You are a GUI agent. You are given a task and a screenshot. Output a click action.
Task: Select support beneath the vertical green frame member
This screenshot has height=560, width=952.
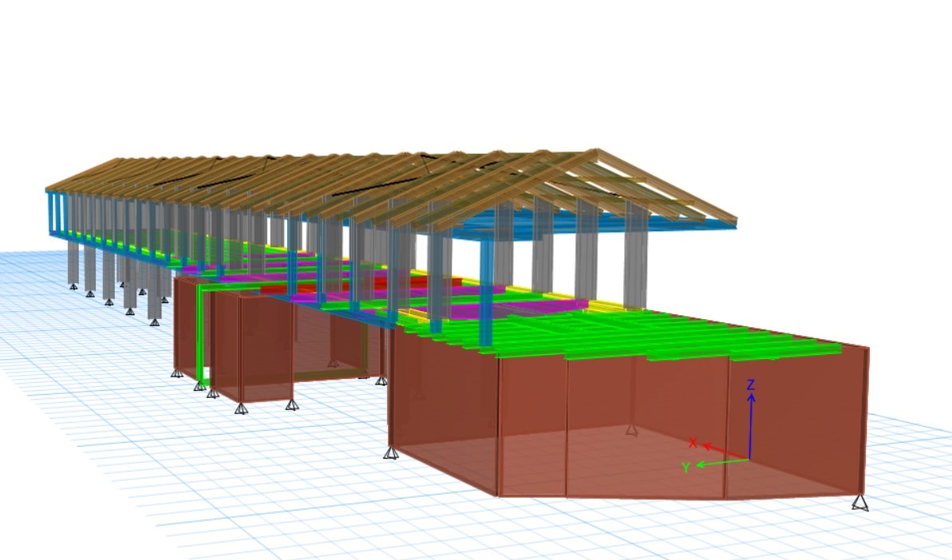click(199, 386)
